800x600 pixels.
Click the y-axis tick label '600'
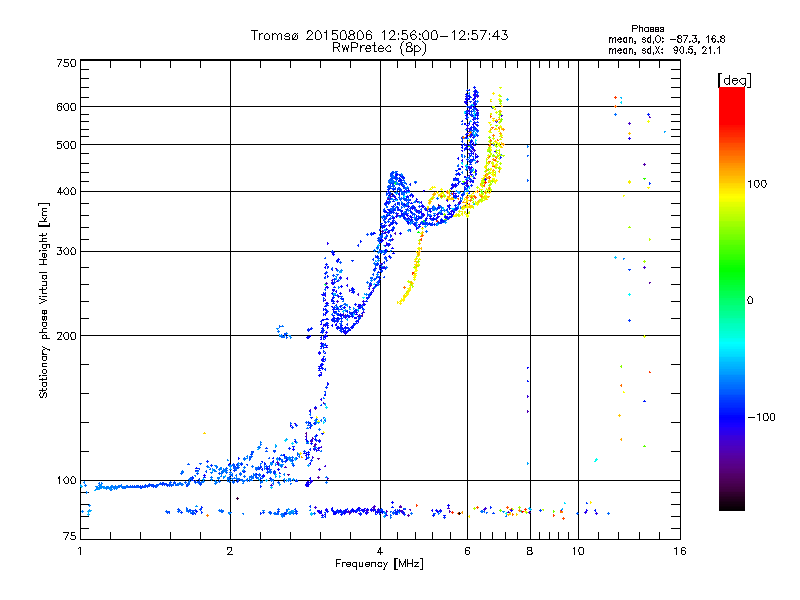click(x=66, y=107)
